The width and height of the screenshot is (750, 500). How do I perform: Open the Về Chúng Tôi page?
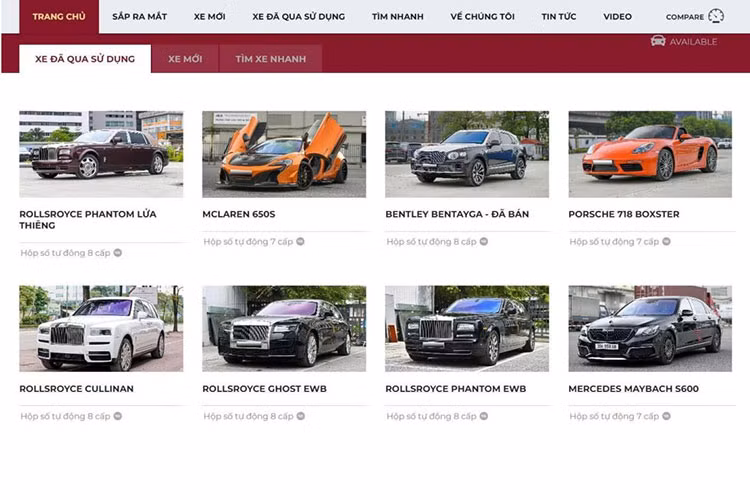[482, 17]
